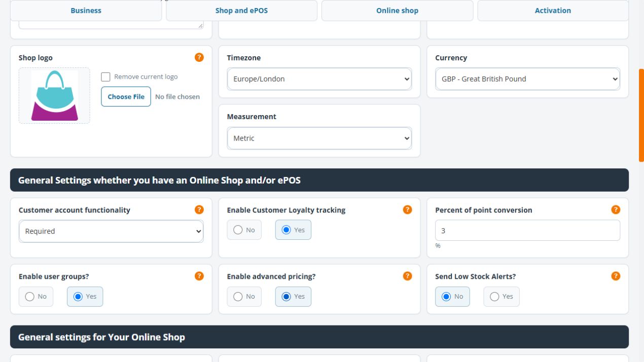Open Customer account functionality dropdown

pyautogui.click(x=111, y=231)
